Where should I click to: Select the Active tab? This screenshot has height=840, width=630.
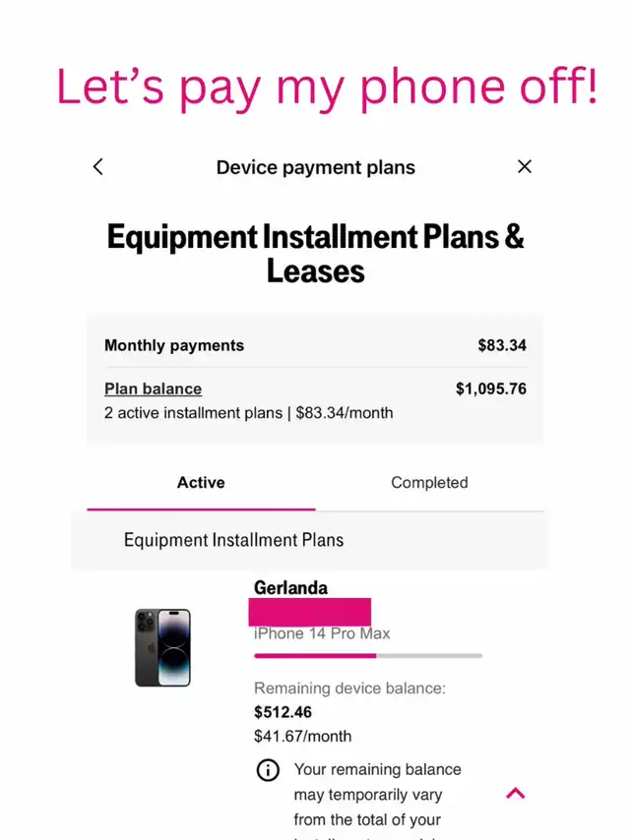pos(201,483)
